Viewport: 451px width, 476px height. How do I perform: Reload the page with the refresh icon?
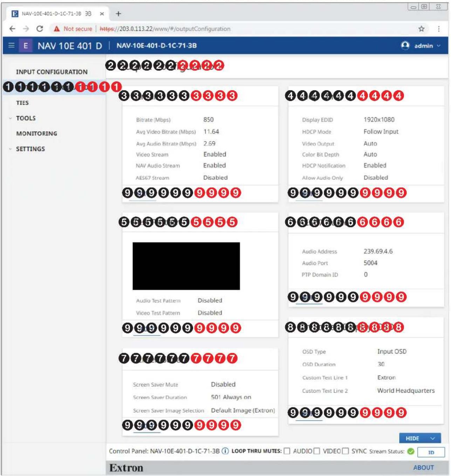click(x=40, y=29)
